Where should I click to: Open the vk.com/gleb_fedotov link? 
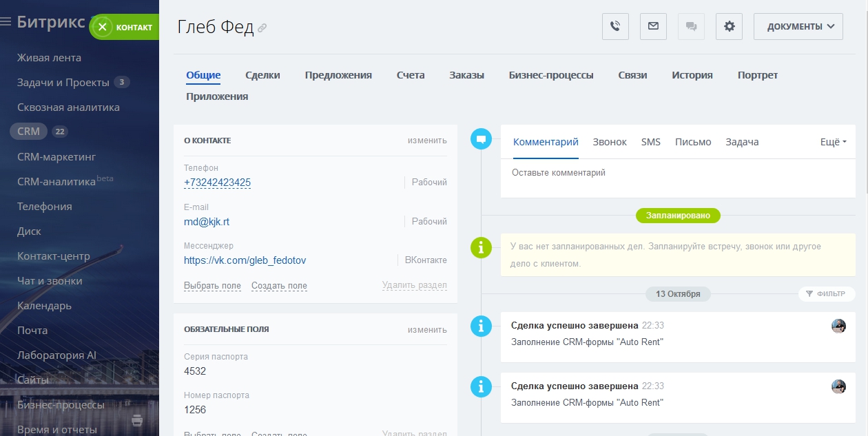click(x=245, y=260)
